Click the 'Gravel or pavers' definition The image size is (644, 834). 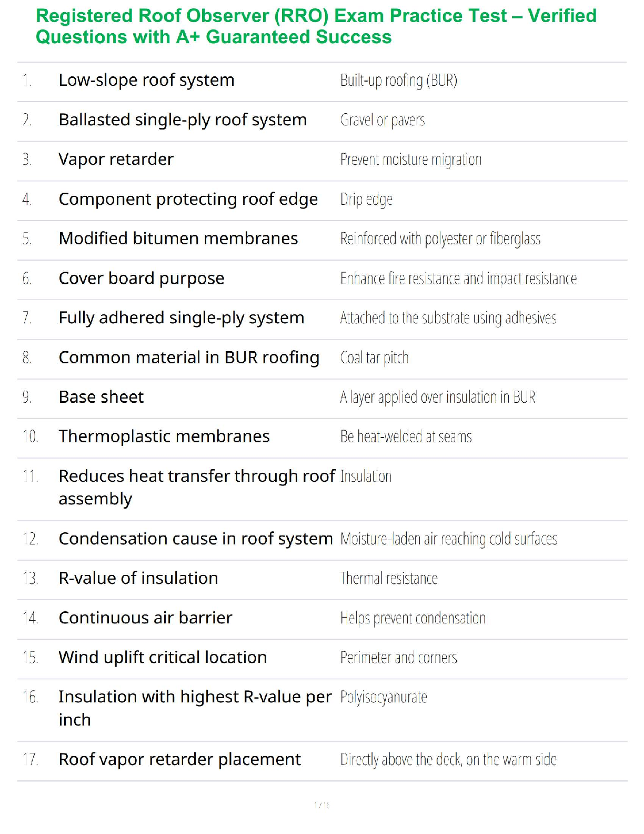point(382,121)
